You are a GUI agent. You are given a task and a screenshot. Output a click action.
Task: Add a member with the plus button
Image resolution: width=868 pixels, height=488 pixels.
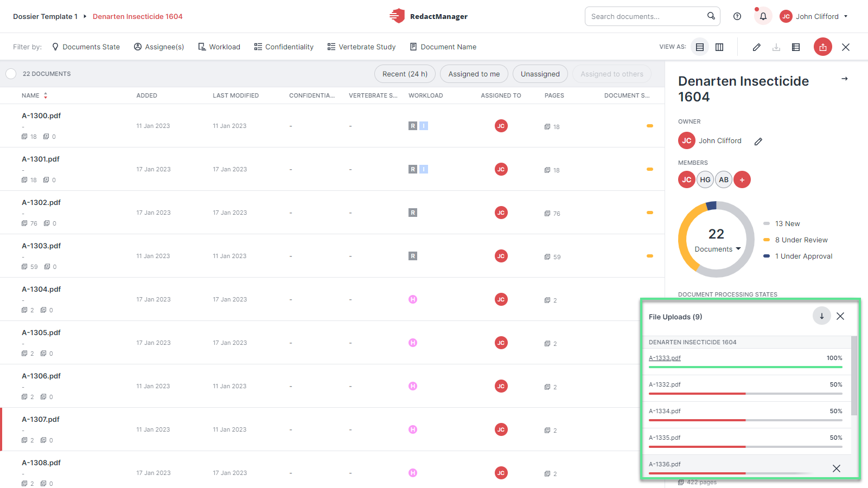(x=742, y=179)
